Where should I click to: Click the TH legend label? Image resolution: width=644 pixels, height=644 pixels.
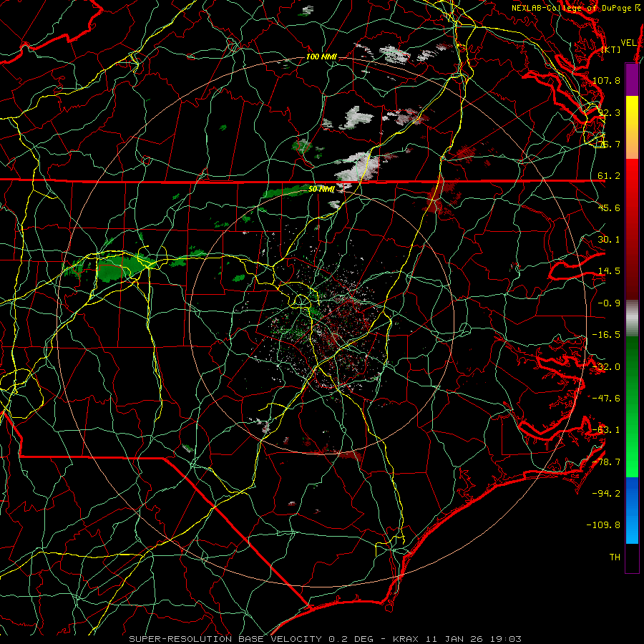point(615,557)
